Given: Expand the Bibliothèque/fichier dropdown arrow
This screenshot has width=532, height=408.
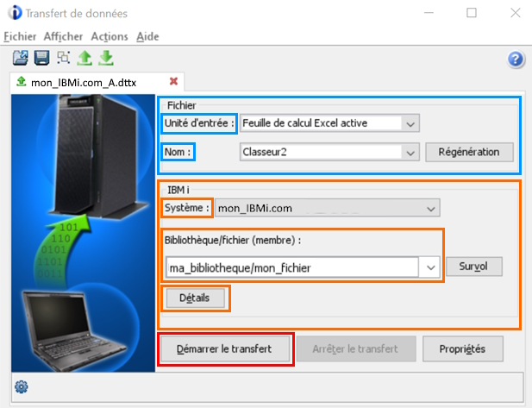Looking at the screenshot, I should pos(431,267).
